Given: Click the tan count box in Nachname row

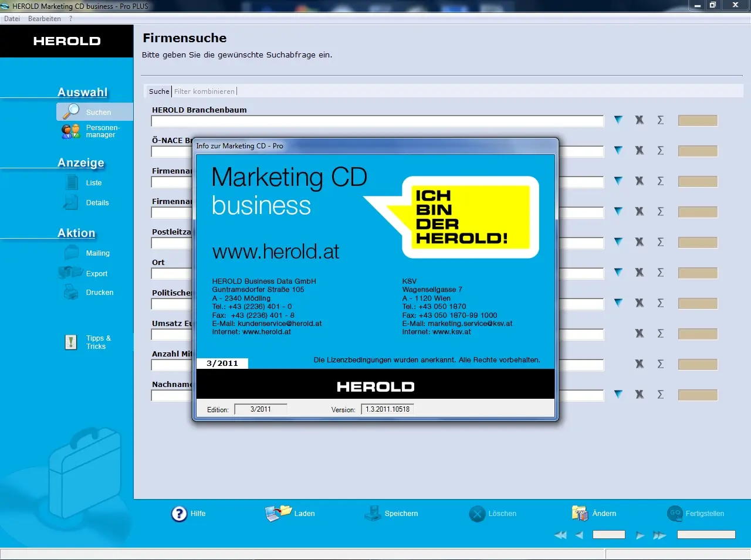Looking at the screenshot, I should [698, 395].
